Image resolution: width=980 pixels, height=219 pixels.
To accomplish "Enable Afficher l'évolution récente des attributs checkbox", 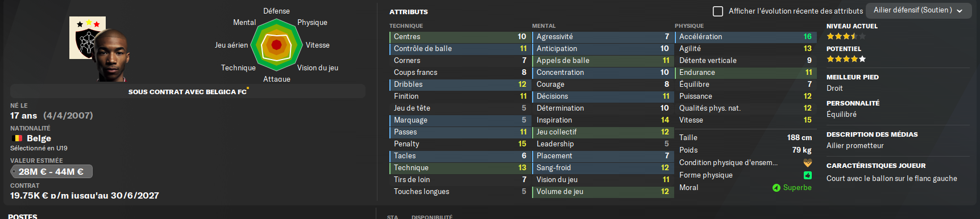I will [x=718, y=11].
